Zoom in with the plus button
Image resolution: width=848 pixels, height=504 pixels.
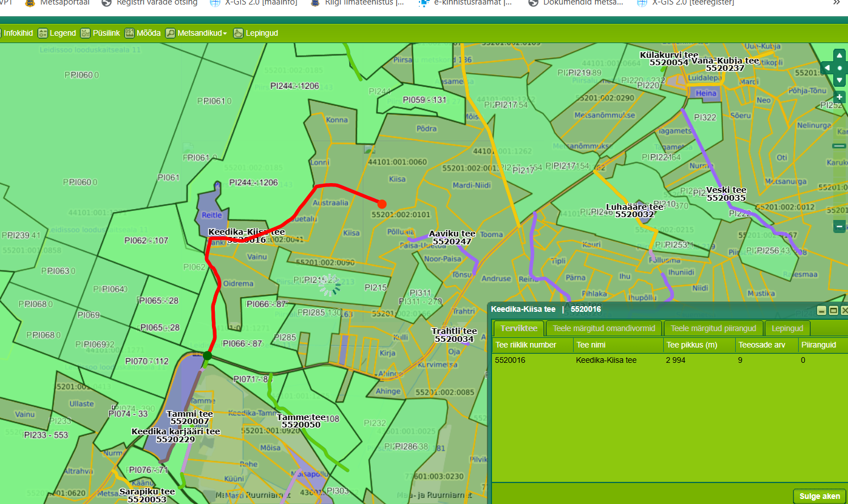(839, 97)
